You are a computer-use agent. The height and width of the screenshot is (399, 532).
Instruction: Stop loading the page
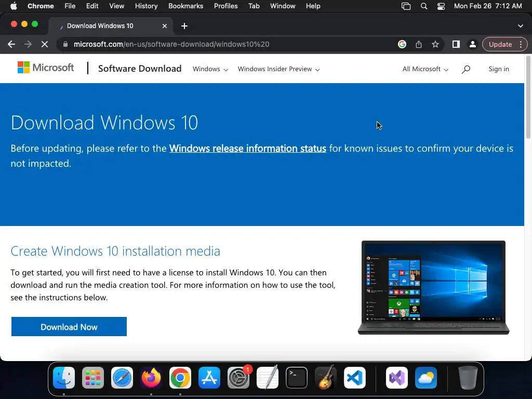pyautogui.click(x=45, y=45)
